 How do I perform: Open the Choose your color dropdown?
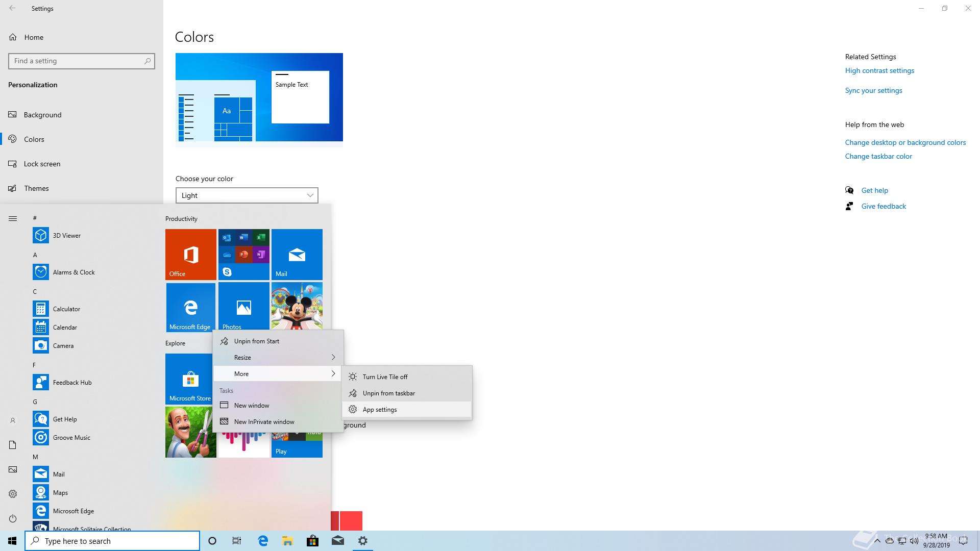coord(247,195)
